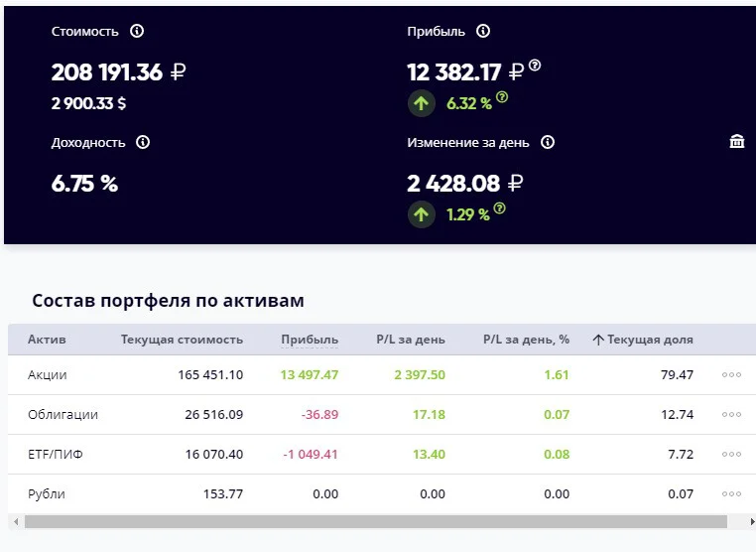Click the horizontal scrollbar thumb
Viewport: 756px width, 552px height.
click(x=376, y=521)
